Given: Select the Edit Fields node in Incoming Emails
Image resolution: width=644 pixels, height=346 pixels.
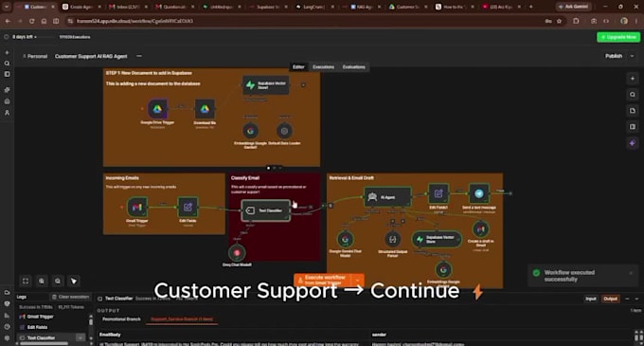Looking at the screenshot, I should (x=188, y=207).
